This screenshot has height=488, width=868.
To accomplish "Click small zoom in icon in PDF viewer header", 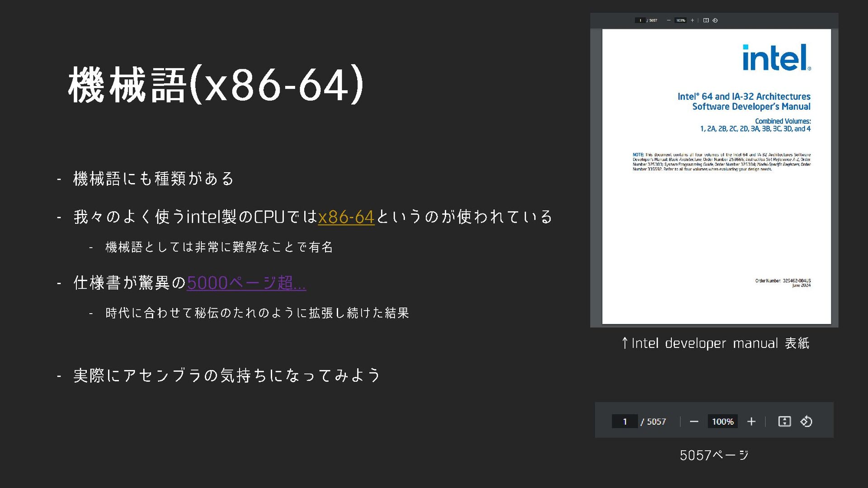I will click(692, 20).
